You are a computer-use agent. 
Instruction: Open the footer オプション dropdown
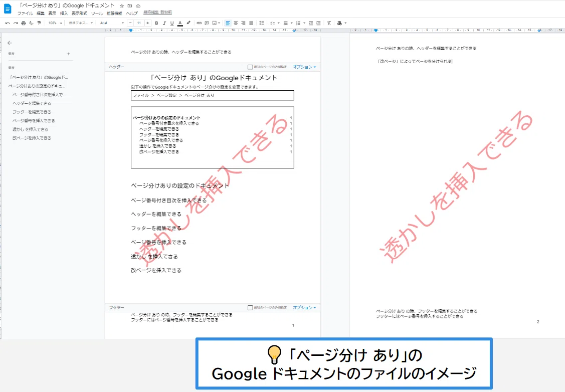pos(304,308)
